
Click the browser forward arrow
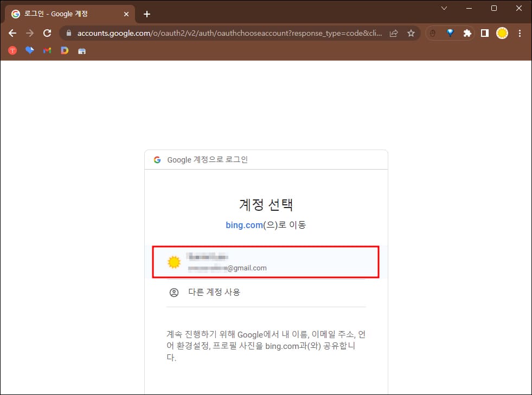(30, 33)
